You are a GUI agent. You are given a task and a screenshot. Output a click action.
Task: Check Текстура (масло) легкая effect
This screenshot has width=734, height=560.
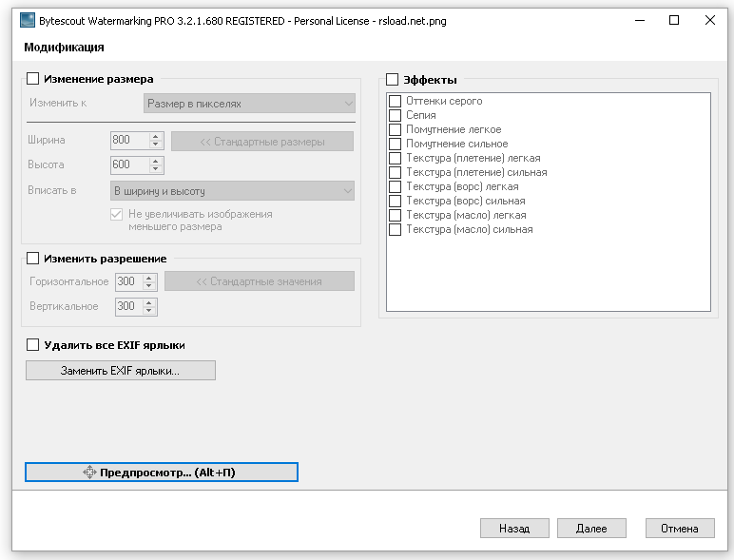pyautogui.click(x=396, y=216)
